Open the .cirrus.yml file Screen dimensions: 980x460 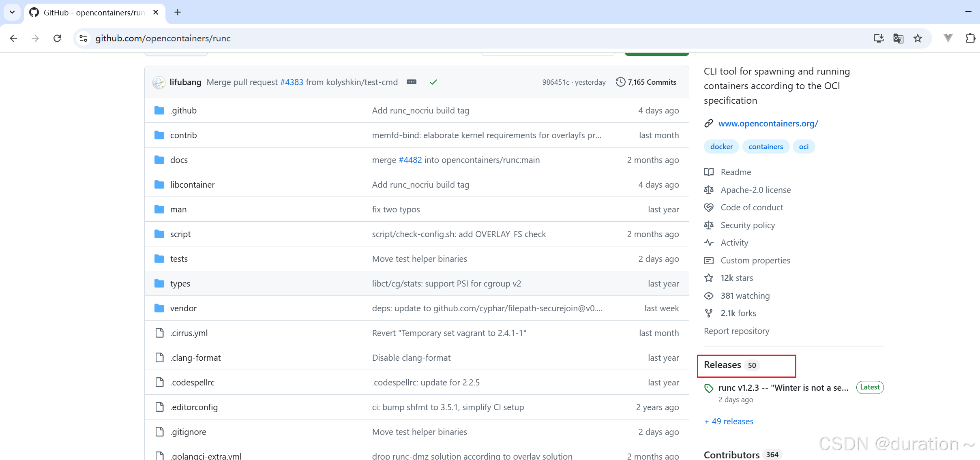point(189,333)
